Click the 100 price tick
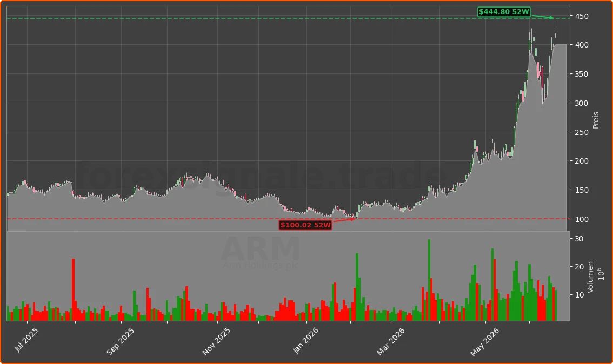 582,219
